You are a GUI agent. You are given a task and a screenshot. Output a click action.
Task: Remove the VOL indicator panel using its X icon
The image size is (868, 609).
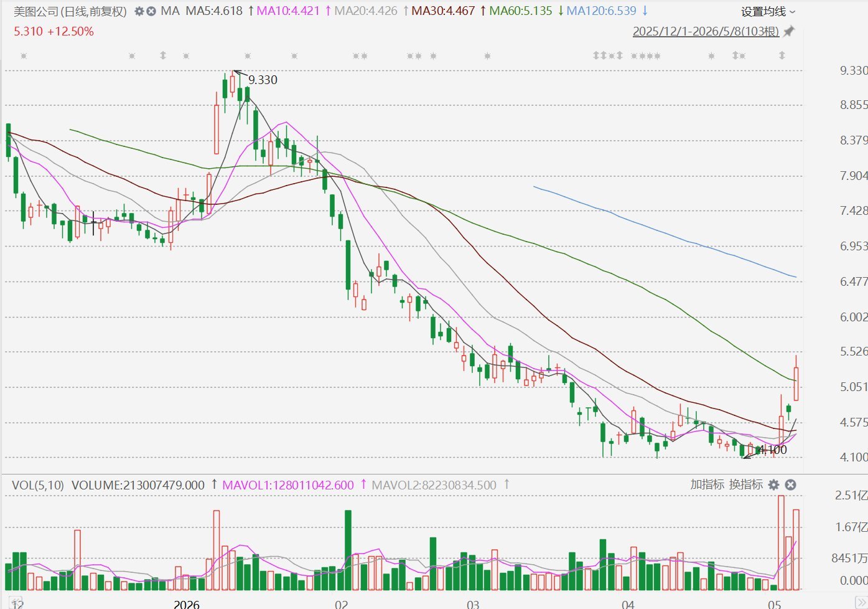(790, 484)
